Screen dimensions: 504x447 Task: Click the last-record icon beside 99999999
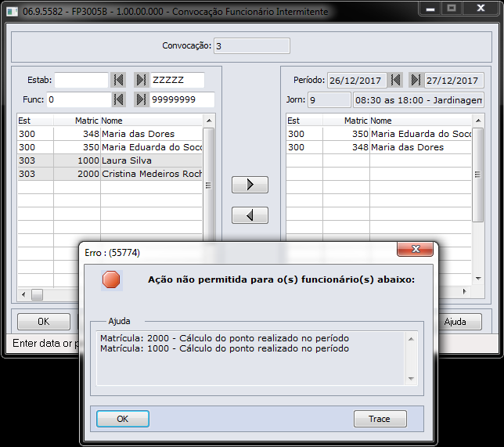click(x=142, y=99)
